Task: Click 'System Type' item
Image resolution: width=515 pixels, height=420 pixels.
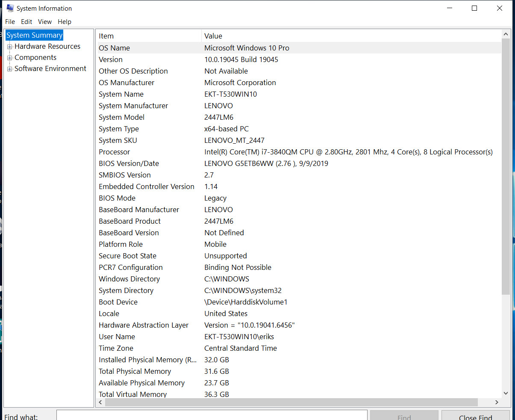Action: [119, 129]
